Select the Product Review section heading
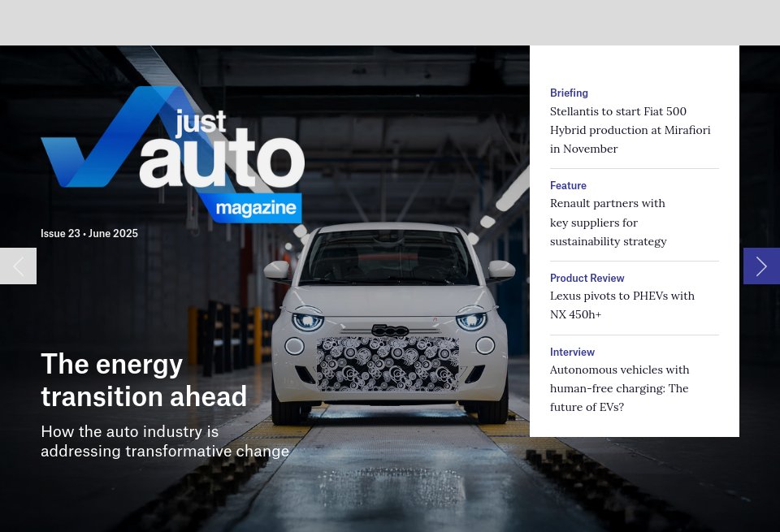The height and width of the screenshot is (532, 780). (587, 278)
